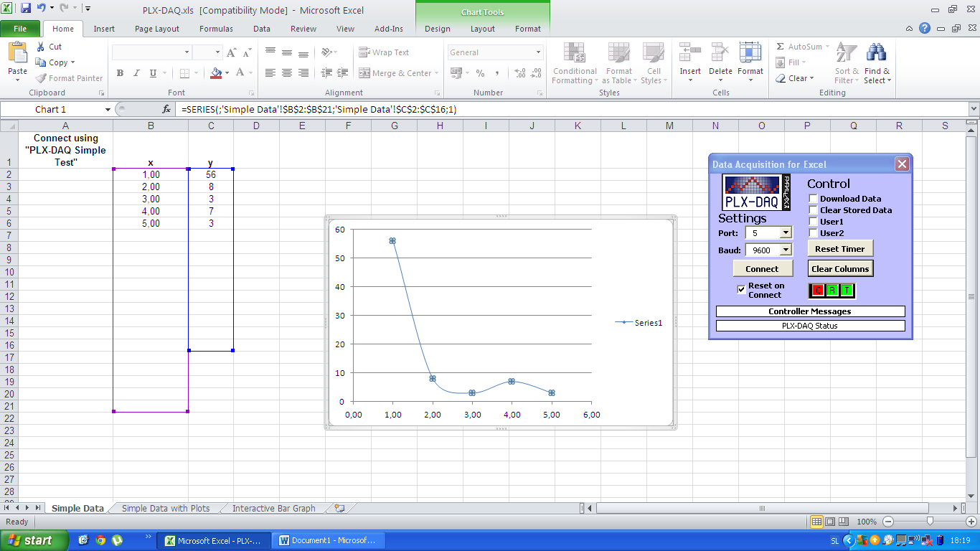The width and height of the screenshot is (980, 551).
Task: Open the General number format dropdown
Action: tap(537, 52)
